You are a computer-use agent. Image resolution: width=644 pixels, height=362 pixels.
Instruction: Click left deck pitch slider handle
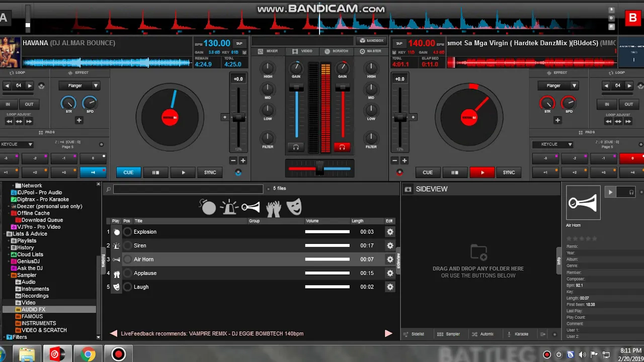coord(238,118)
